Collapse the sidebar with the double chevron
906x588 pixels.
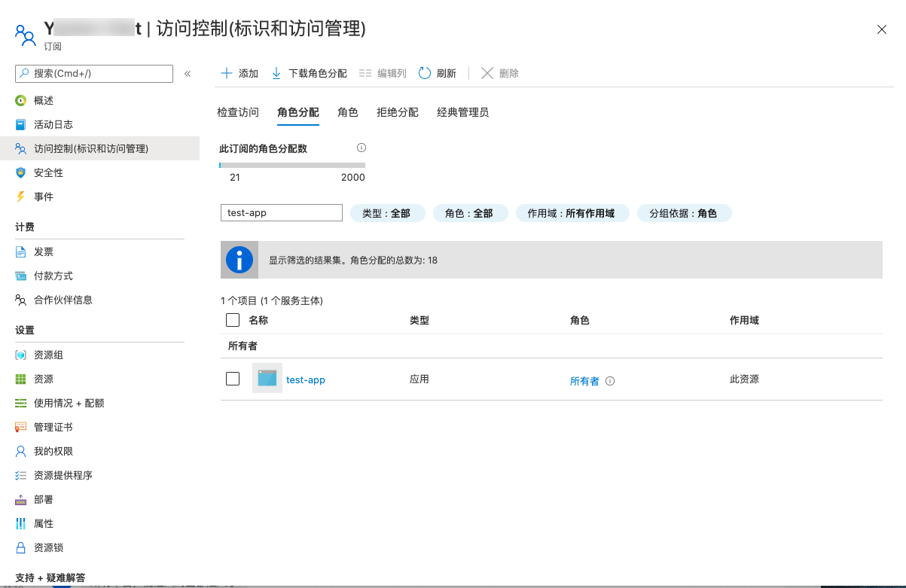(x=188, y=74)
